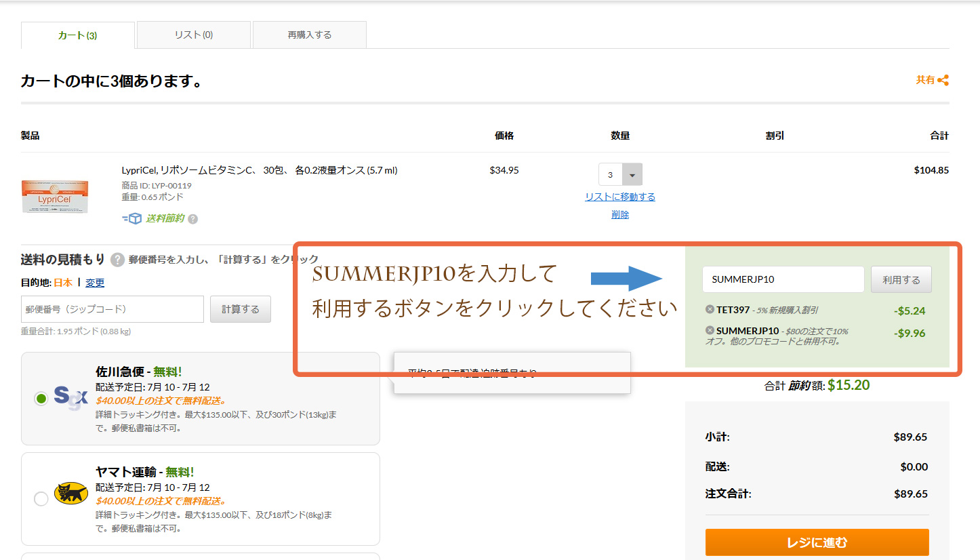Click the 利用する apply button

[901, 279]
